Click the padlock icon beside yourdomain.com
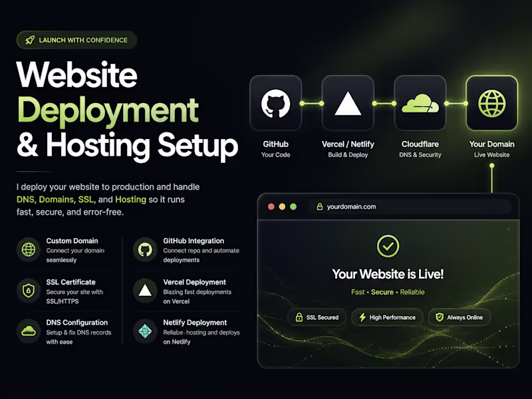This screenshot has height=399, width=532. tap(320, 206)
